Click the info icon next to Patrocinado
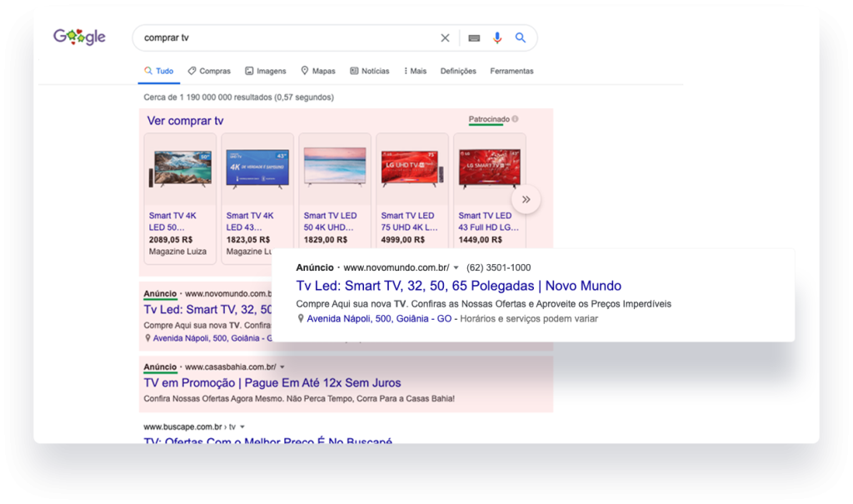The height and width of the screenshot is (504, 853). (x=516, y=119)
